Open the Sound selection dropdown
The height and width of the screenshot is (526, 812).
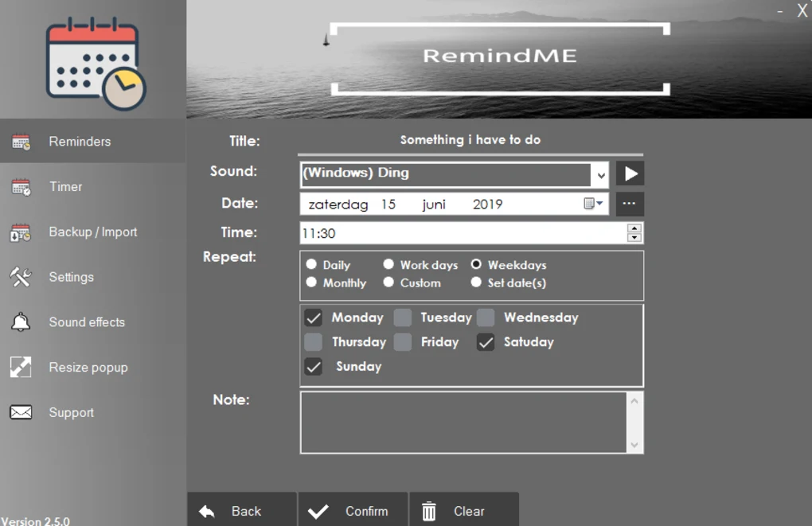(601, 173)
